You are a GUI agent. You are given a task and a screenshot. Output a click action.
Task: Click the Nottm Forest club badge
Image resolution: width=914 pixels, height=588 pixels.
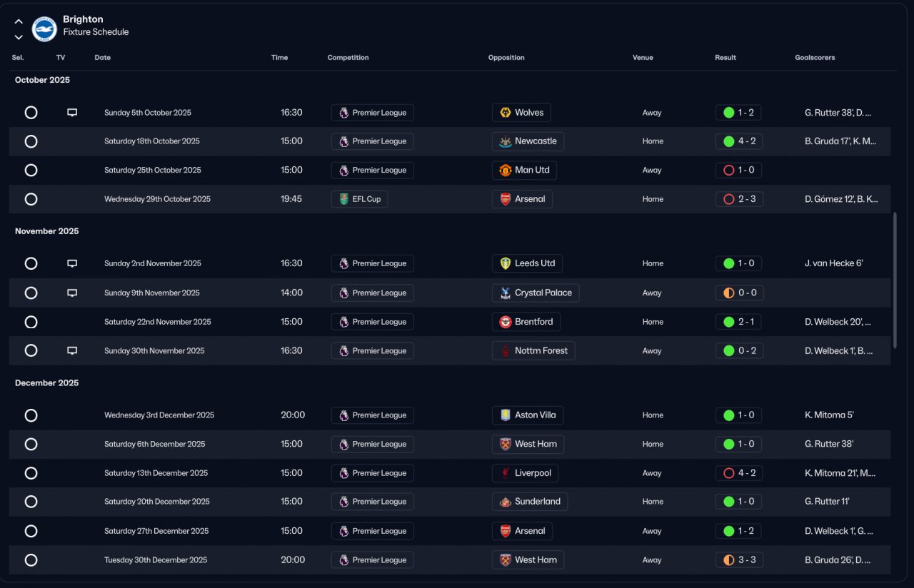[x=506, y=350]
